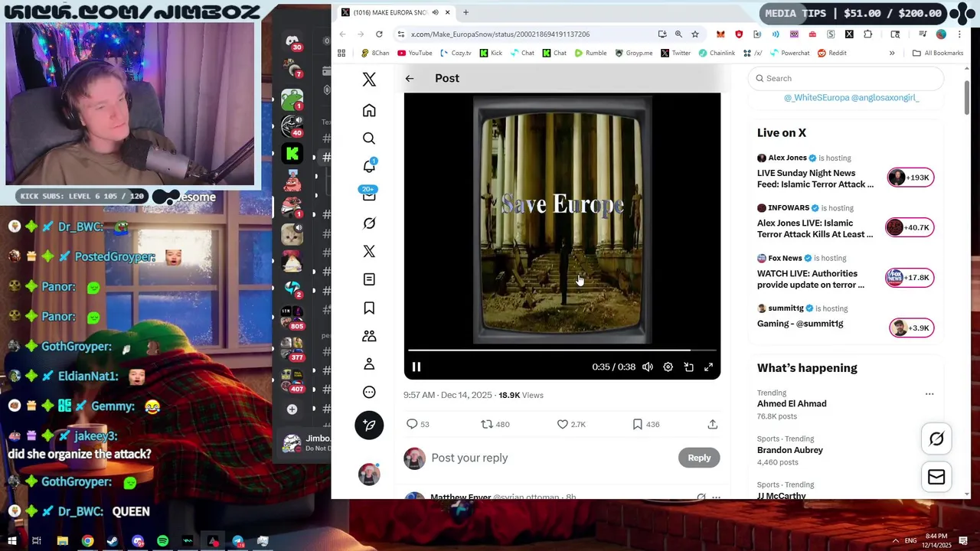Screen dimensions: 980x551
Task: Go to the X Home house icon
Action: [369, 110]
